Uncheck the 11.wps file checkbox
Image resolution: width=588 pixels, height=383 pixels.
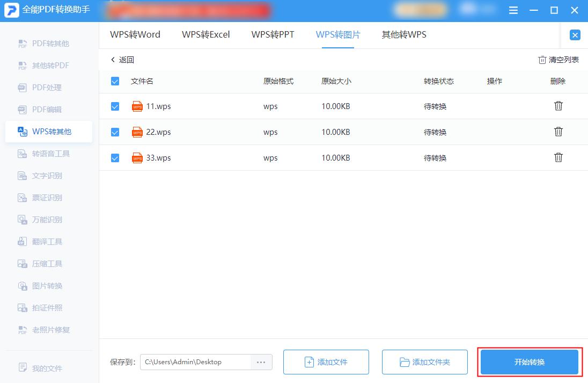pyautogui.click(x=114, y=106)
